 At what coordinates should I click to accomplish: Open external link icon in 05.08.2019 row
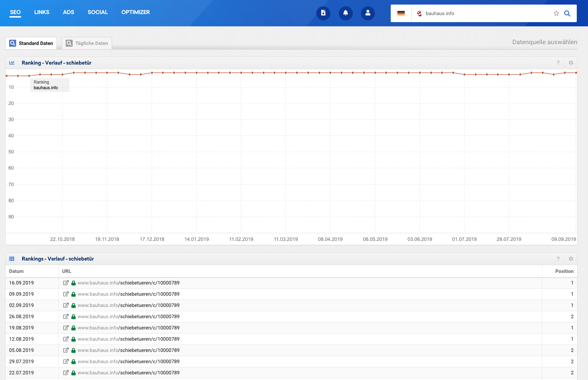pyautogui.click(x=66, y=350)
